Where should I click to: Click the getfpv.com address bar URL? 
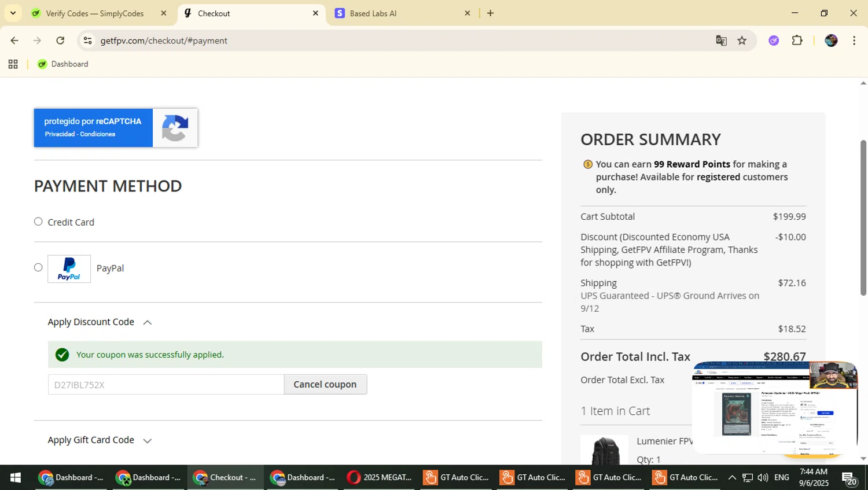[x=164, y=40]
